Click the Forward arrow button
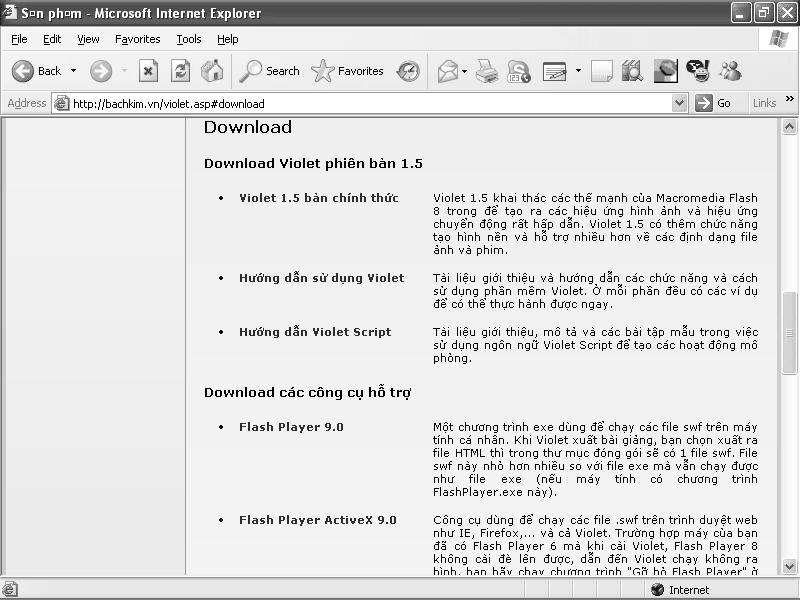The height and width of the screenshot is (600, 800). click(101, 71)
